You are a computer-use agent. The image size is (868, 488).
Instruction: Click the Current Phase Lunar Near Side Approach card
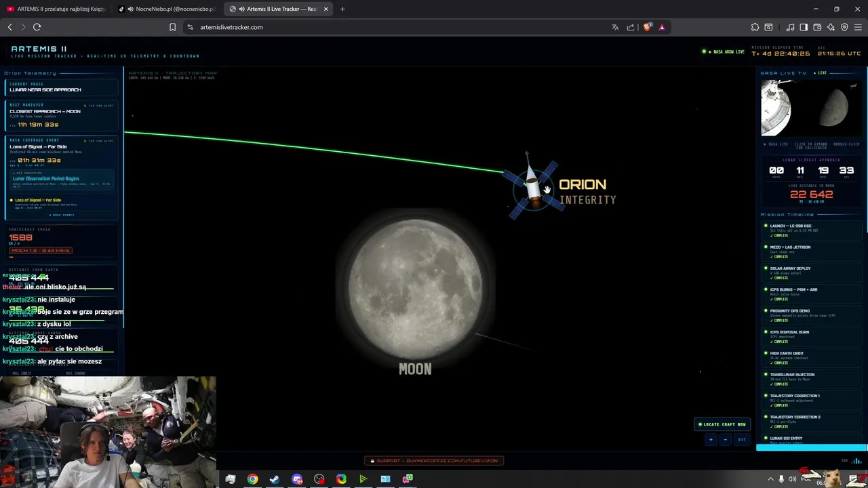point(61,87)
